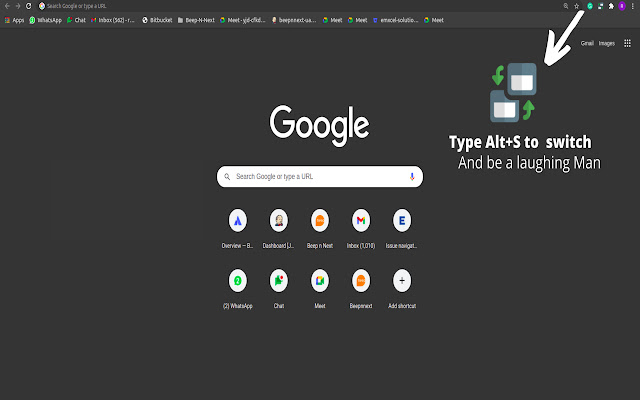Open the emxcel-solutio bookmark
The image size is (640, 400).
point(396,20)
